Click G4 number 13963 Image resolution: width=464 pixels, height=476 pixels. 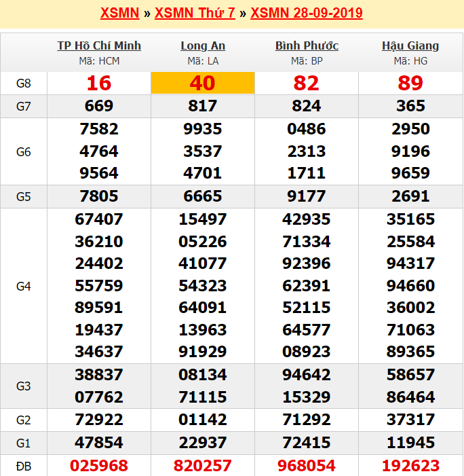[203, 330]
